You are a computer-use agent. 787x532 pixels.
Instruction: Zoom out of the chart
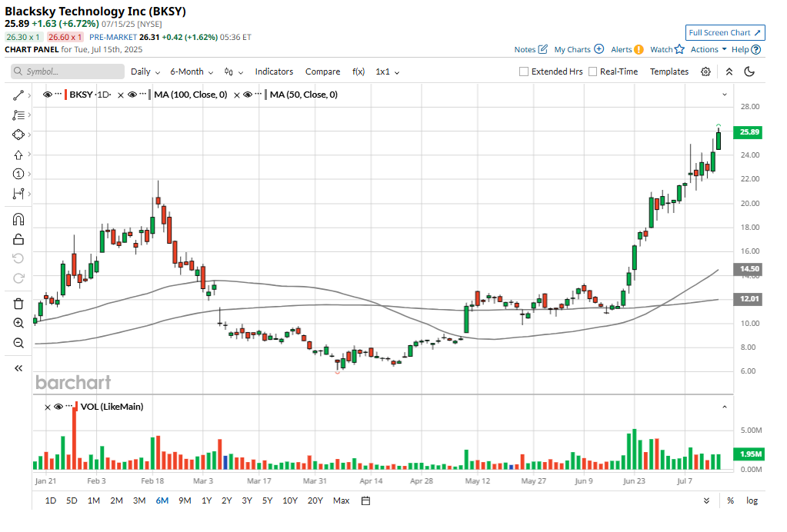18,344
